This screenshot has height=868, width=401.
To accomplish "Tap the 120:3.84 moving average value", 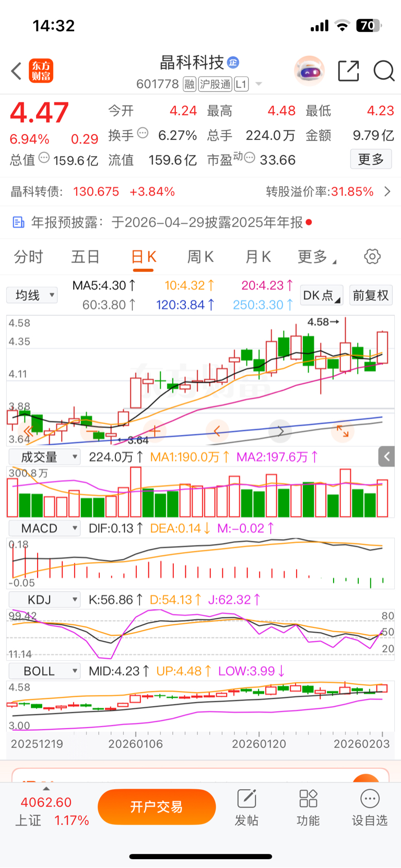I will [x=185, y=305].
